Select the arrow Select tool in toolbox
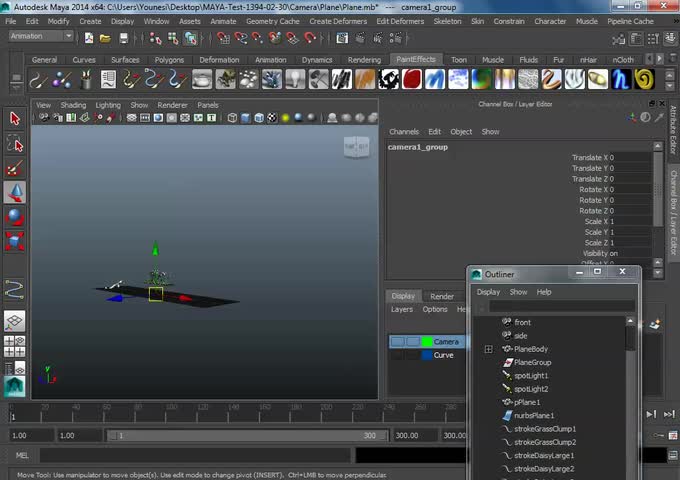This screenshot has width=680, height=480. (14, 118)
